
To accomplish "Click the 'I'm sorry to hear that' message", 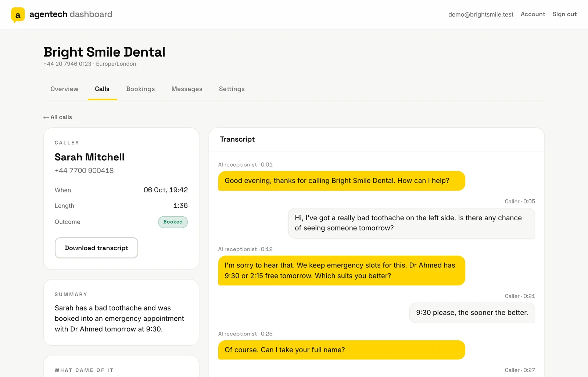I will pos(342,271).
